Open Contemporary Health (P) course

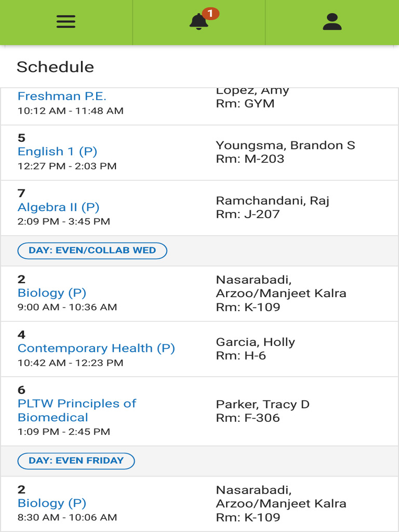point(96,348)
